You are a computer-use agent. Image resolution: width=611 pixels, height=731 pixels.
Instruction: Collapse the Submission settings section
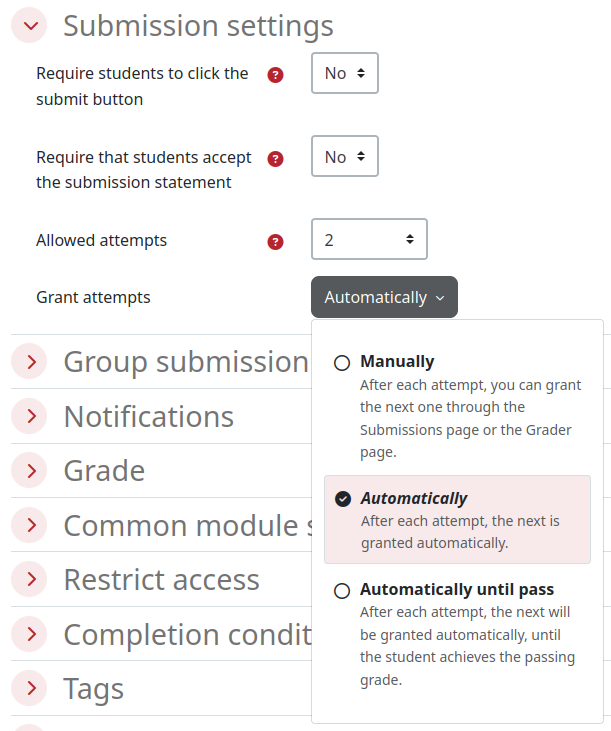31,26
